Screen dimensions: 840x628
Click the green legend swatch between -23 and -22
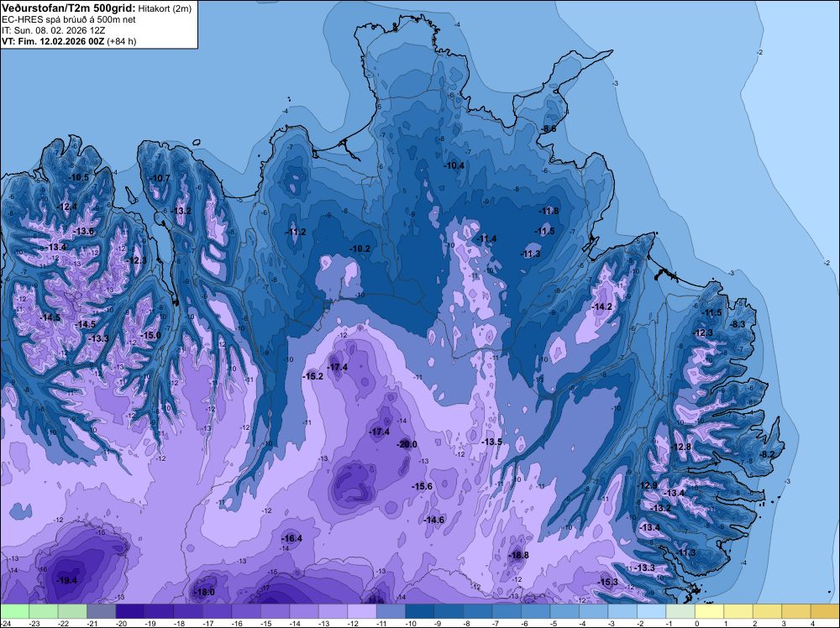[x=44, y=611]
